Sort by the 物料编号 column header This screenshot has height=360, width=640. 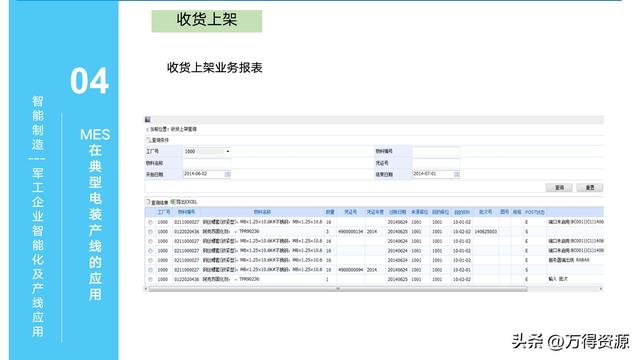[186, 212]
